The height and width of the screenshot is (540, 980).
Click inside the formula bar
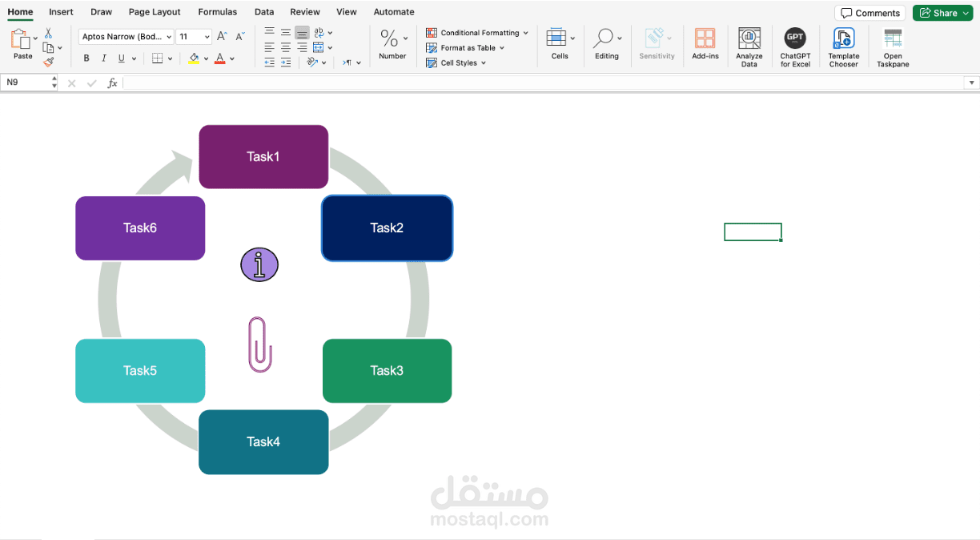coord(543,83)
